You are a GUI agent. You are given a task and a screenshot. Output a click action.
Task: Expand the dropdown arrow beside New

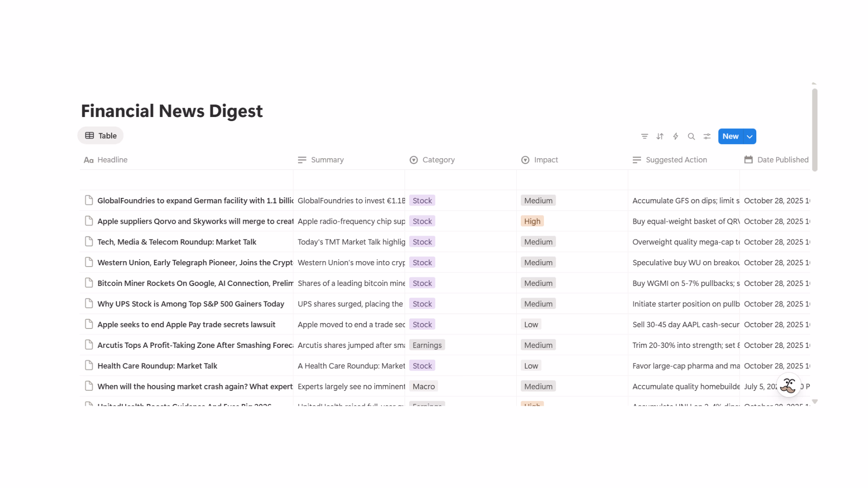(750, 136)
